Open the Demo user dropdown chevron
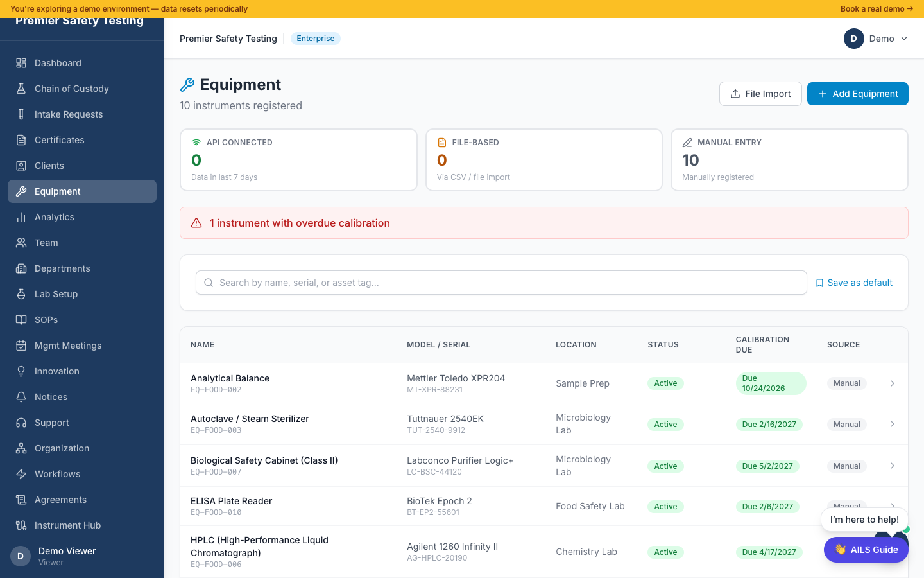924x578 pixels. [x=904, y=39]
